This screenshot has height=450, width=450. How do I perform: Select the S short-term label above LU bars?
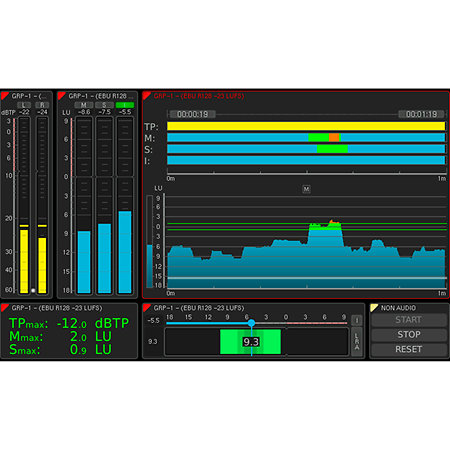tap(104, 105)
